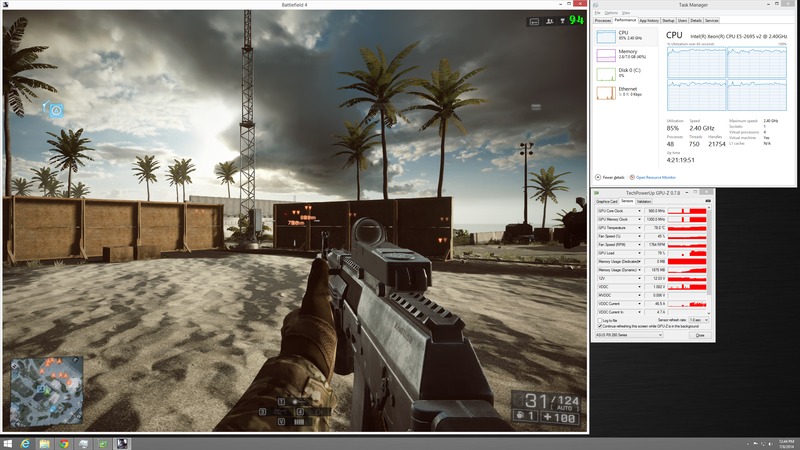Enable the Log to file checkbox
Image resolution: width=800 pixels, height=450 pixels.
[599, 319]
